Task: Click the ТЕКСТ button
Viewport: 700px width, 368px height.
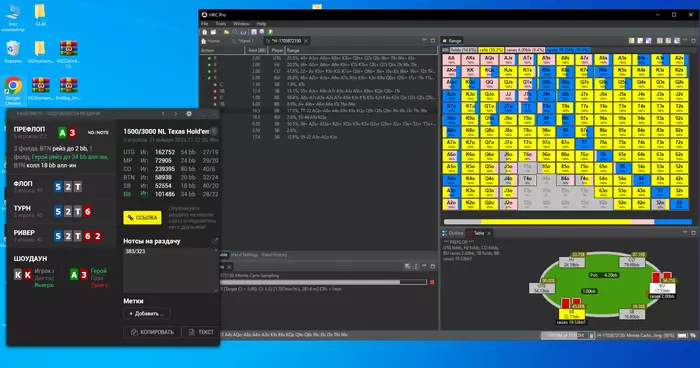Action: tap(201, 332)
